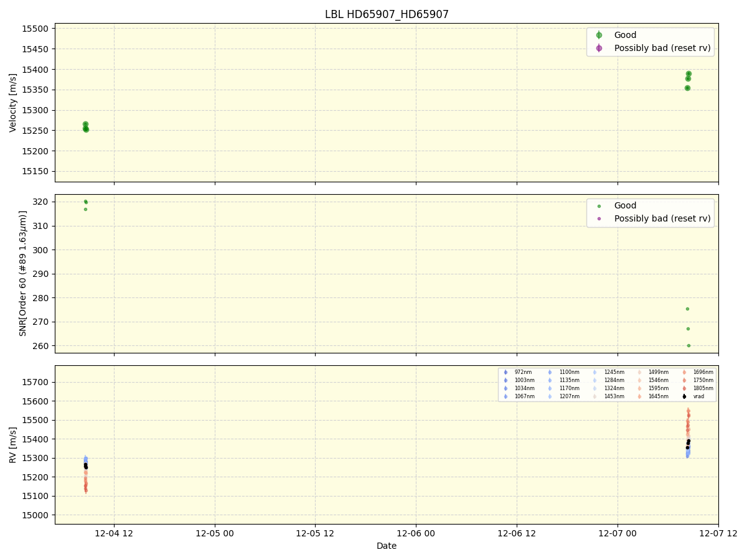747x560 pixels.
Task: Click the 12-06 00 date tick label
Action: click(416, 533)
